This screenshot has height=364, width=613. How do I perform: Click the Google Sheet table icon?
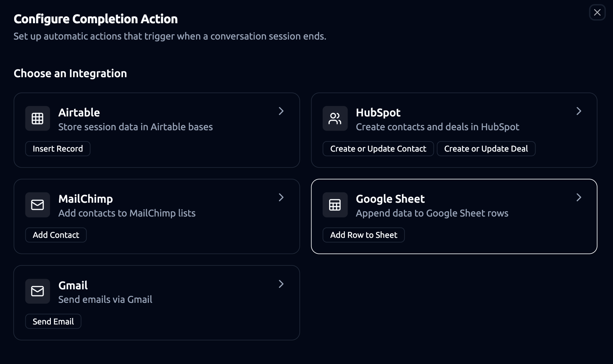[x=335, y=205]
